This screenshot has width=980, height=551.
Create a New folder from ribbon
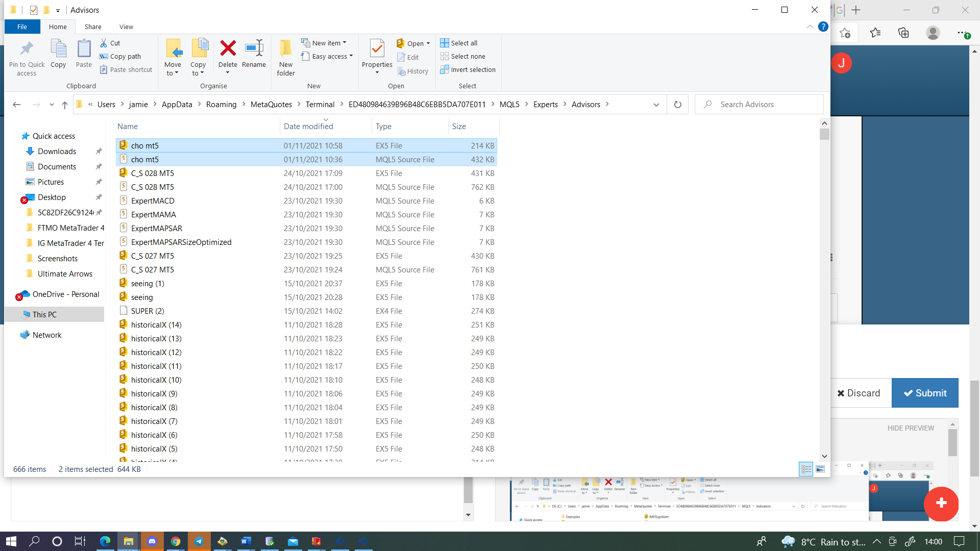[x=286, y=57]
